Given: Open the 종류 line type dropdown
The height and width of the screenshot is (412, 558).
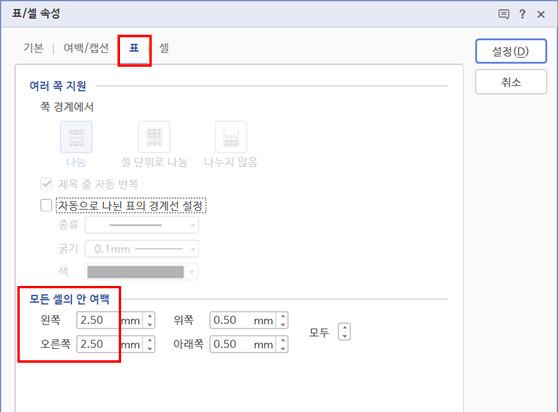Looking at the screenshot, I should tap(142, 225).
